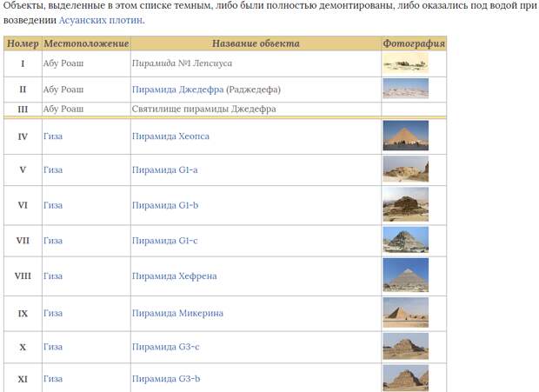Viewport: 539px width, 392px height.
Task: Click row number VIII cell
Action: (x=23, y=276)
